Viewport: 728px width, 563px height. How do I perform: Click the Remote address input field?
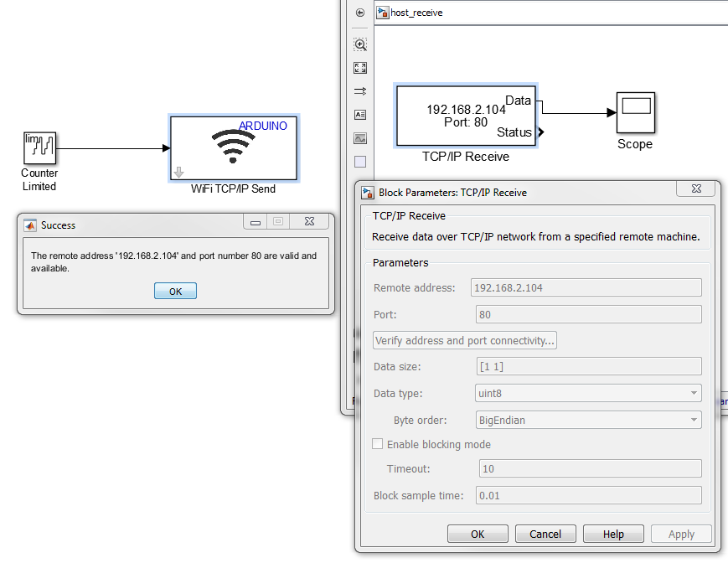(586, 287)
